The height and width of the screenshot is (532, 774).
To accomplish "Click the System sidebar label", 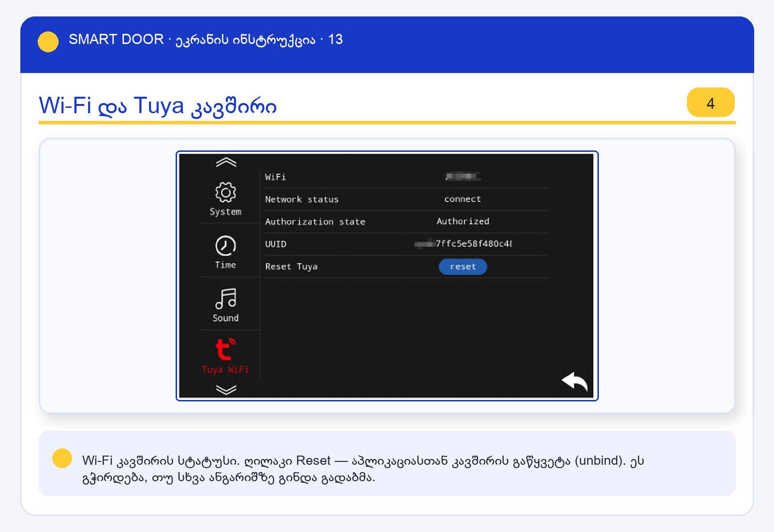I will [225, 212].
